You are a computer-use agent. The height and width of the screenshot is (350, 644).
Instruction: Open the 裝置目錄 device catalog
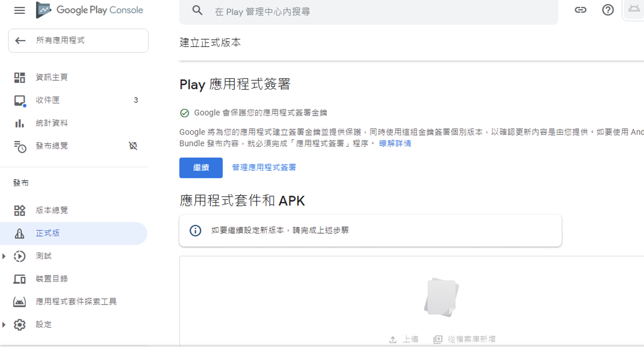52,279
